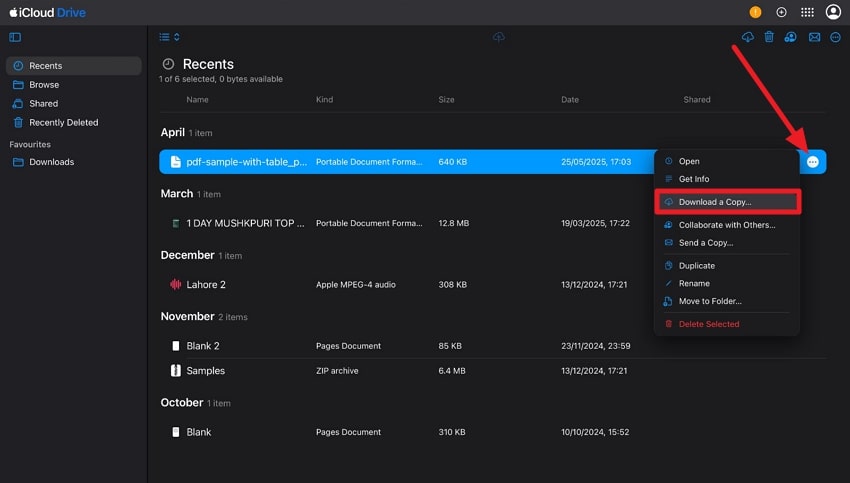
Task: Click the download toolbar icon
Action: tap(748, 37)
